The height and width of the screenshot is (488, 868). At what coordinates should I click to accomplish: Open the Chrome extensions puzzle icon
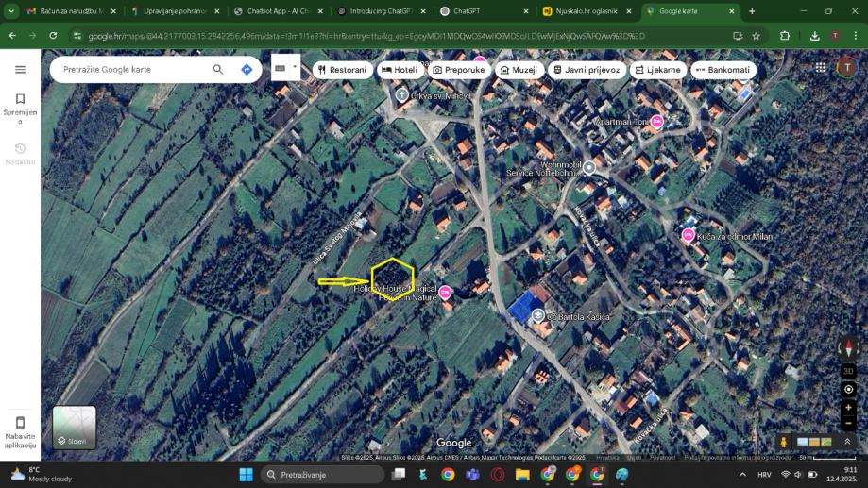pyautogui.click(x=784, y=36)
